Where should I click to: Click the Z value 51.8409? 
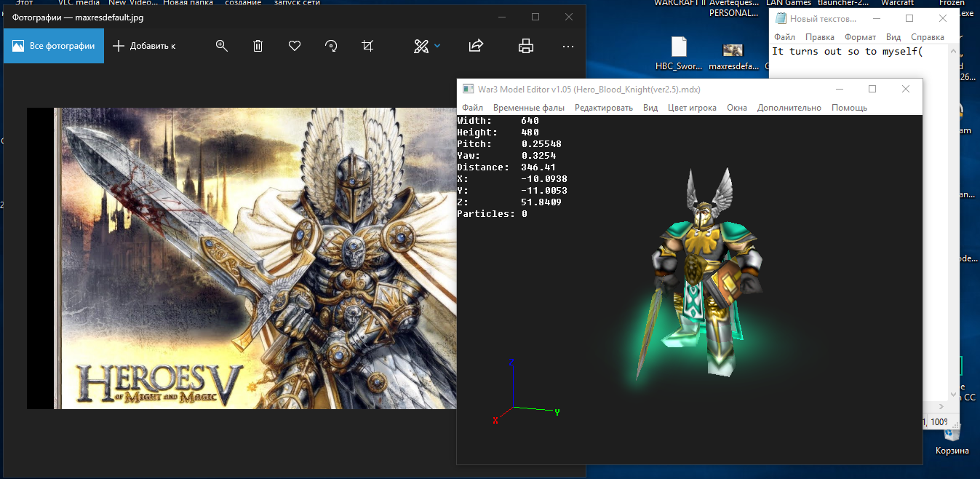[x=541, y=202]
